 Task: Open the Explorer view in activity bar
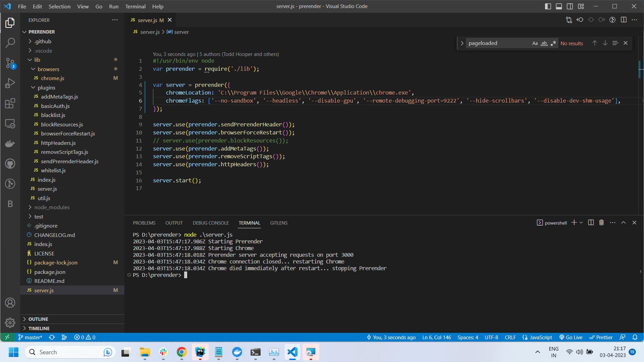10,23
